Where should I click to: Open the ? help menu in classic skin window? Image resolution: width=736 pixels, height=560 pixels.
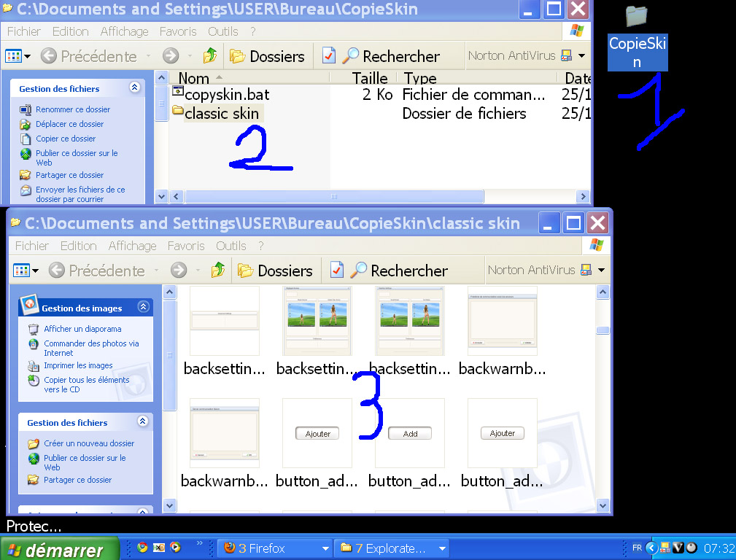coord(261,246)
